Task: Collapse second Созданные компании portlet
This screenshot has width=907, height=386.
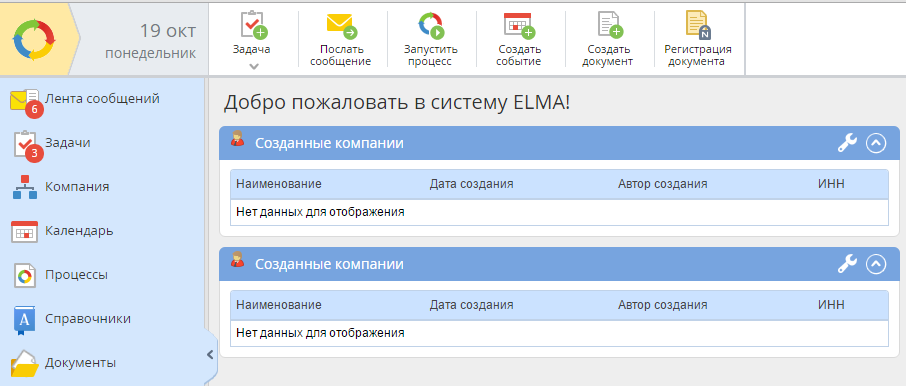Action: coord(876,264)
